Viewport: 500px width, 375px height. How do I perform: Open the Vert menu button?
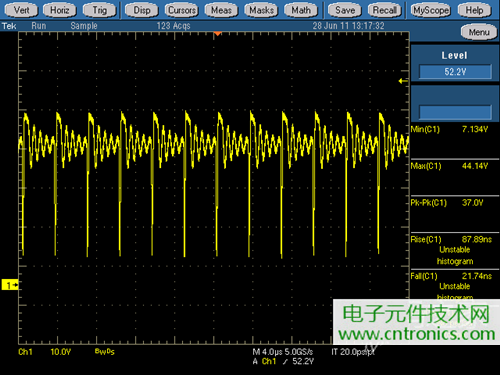[x=21, y=10]
